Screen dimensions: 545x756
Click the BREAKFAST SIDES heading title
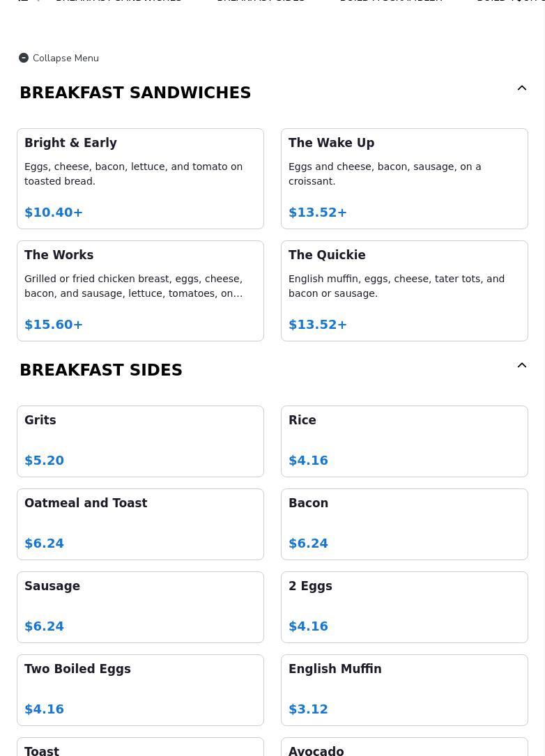(101, 370)
